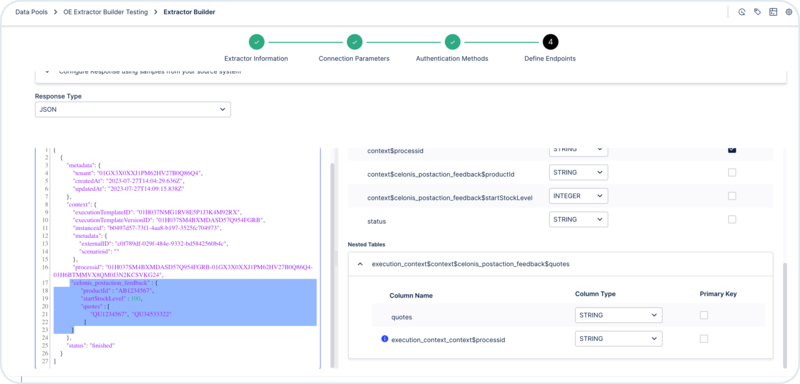Image resolution: width=800 pixels, height=384 pixels.
Task: Collapse the celonis_postaction_feedback$quotes nested table
Action: pos(360,264)
